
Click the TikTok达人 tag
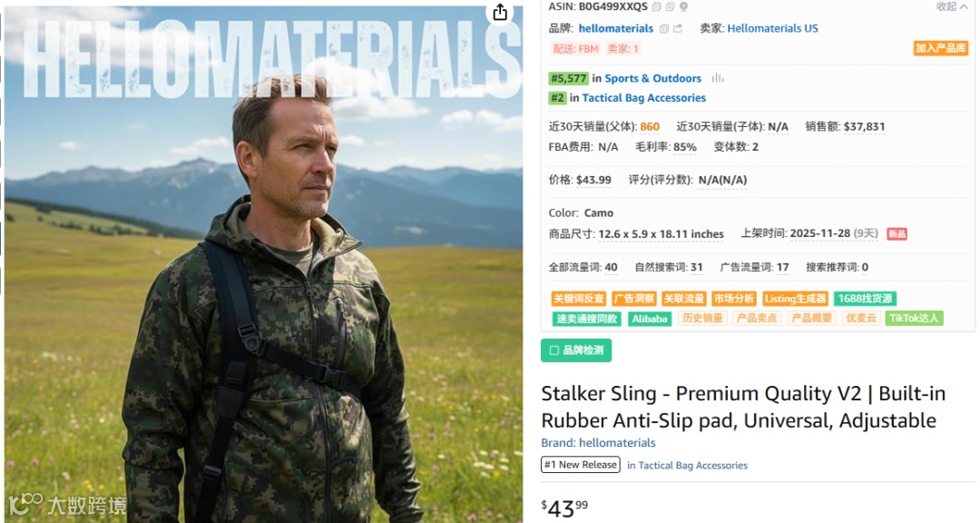click(x=914, y=319)
